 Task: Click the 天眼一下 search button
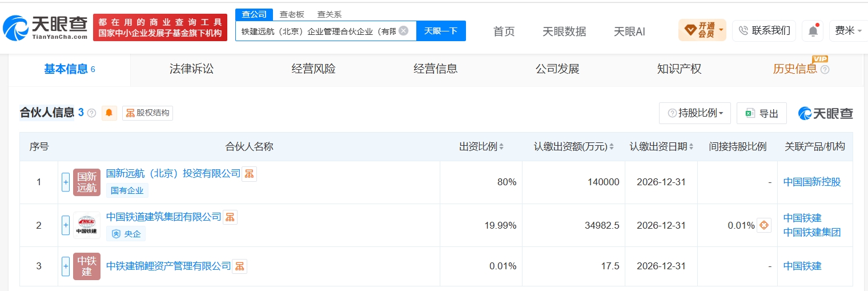pos(441,31)
